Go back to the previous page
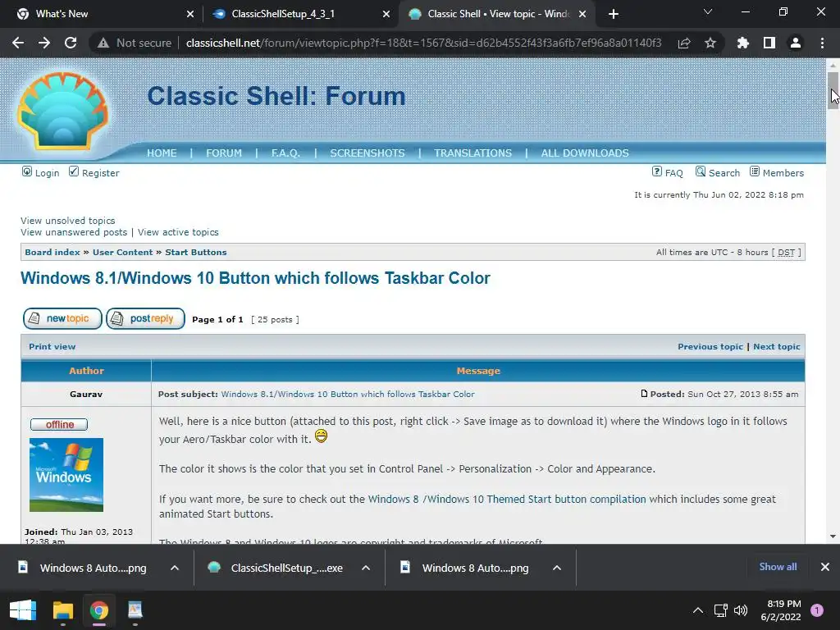The image size is (840, 630). tap(18, 43)
